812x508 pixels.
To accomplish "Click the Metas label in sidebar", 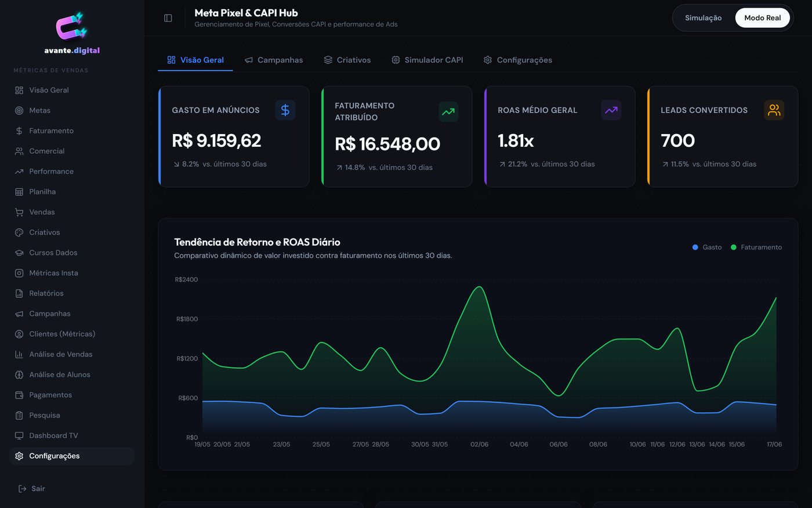I will 40,110.
